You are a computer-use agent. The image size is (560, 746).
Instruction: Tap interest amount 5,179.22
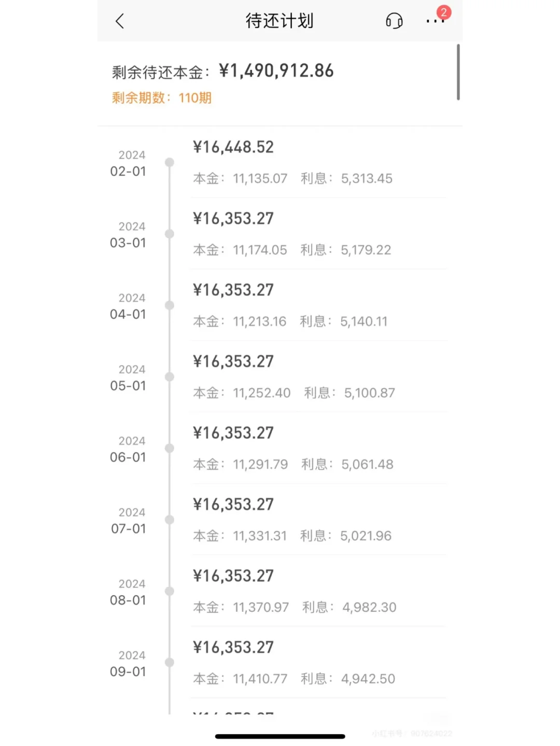[x=366, y=250]
